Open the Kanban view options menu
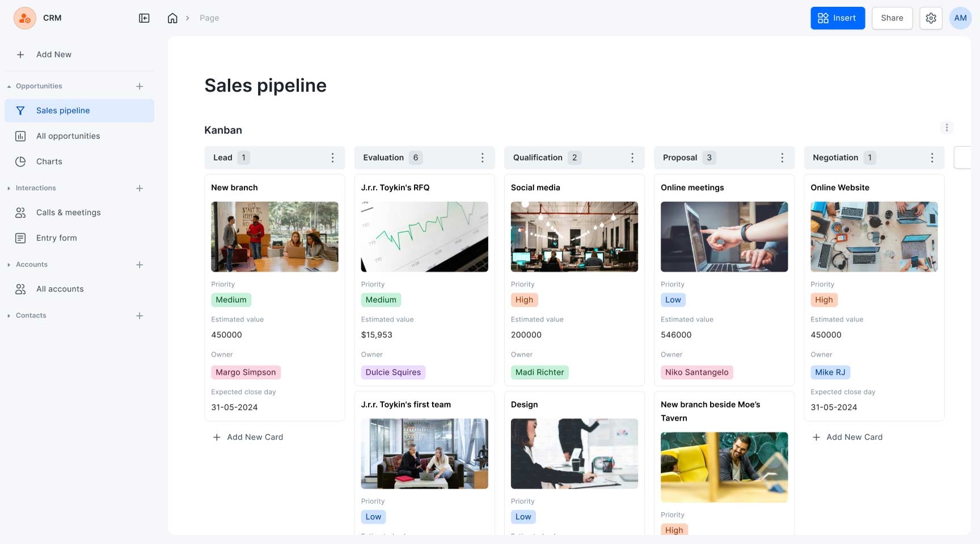Screen dimensions: 980x544 [x=947, y=127]
